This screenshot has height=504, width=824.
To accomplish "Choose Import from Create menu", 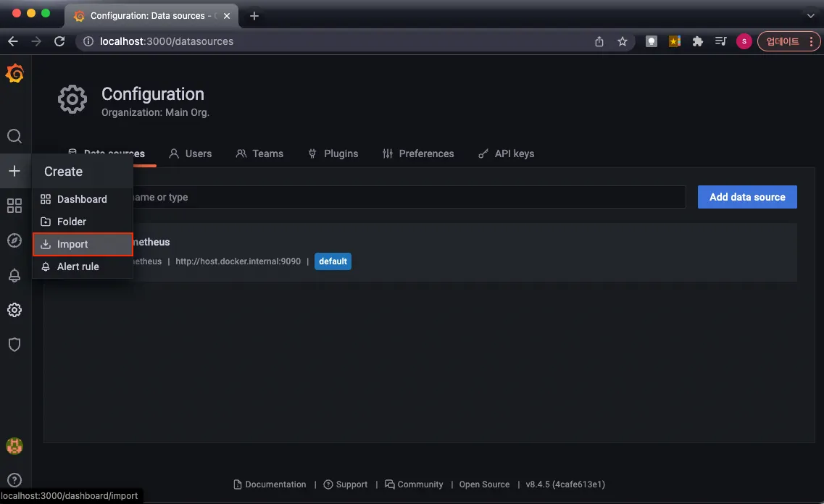I will click(x=83, y=244).
